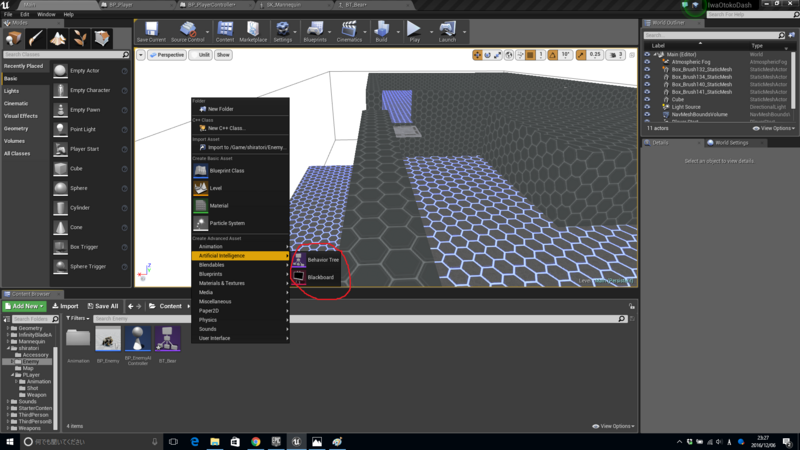Click Build toolbar icon
The image size is (800, 450).
tap(381, 32)
